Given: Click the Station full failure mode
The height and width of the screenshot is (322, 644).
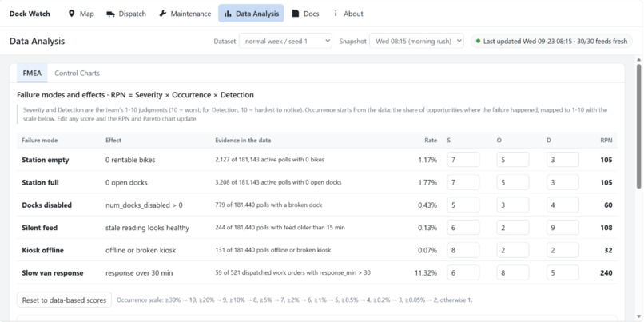Looking at the screenshot, I should [x=40, y=182].
